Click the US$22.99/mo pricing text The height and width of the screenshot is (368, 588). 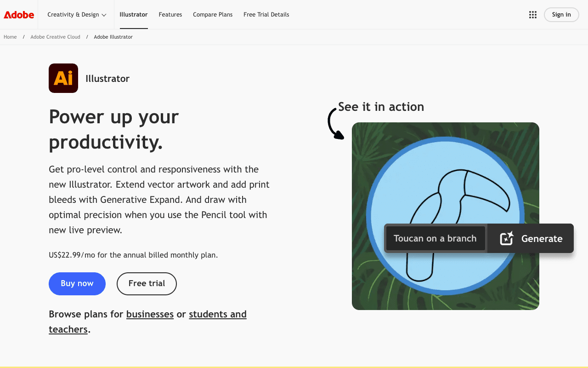click(x=133, y=255)
